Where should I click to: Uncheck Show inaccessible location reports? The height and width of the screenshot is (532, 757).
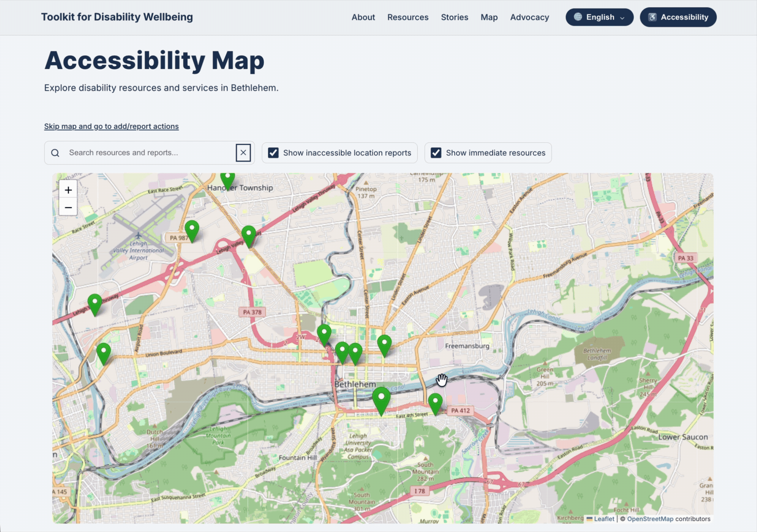[x=273, y=153]
